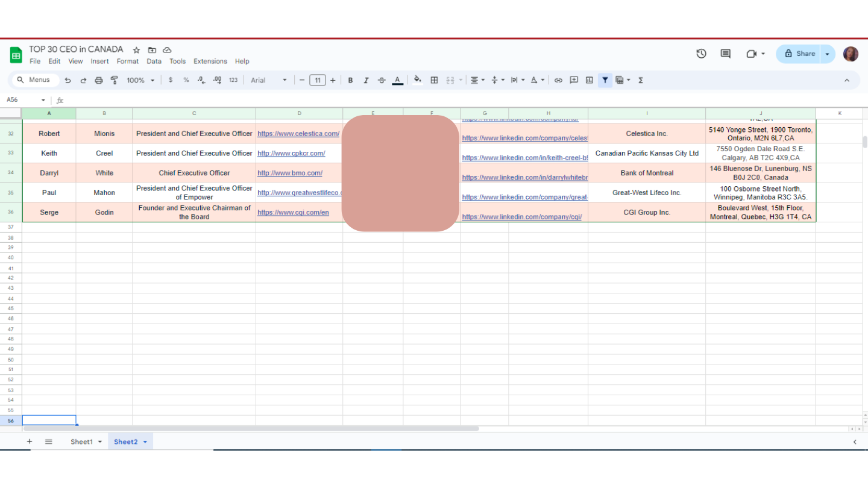Activate the paint format tool

click(115, 80)
